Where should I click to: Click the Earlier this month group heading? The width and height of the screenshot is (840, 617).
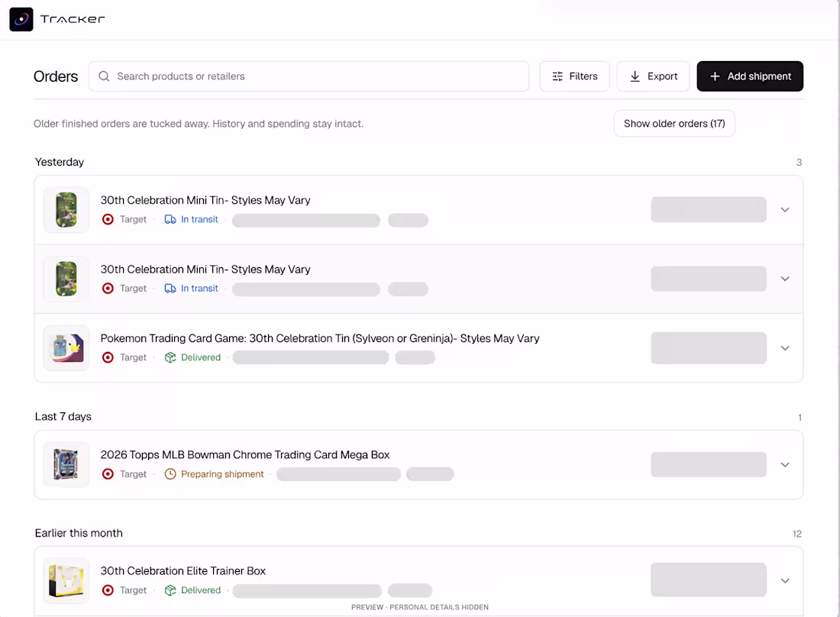click(79, 533)
